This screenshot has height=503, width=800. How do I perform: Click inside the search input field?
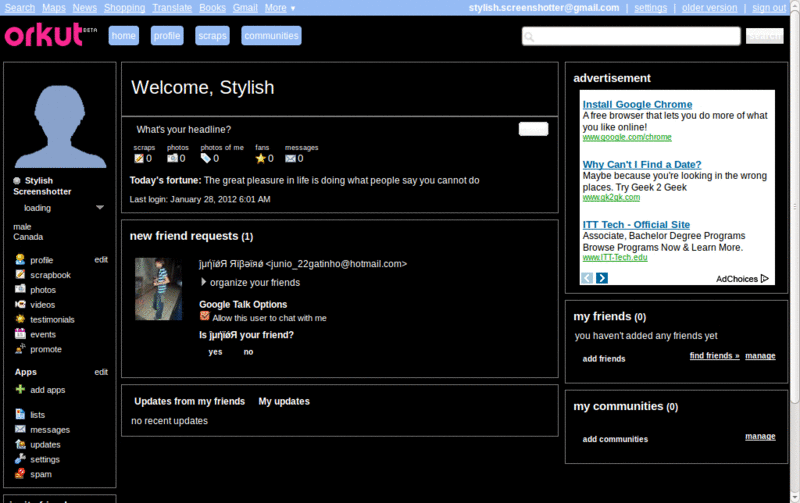coord(631,36)
